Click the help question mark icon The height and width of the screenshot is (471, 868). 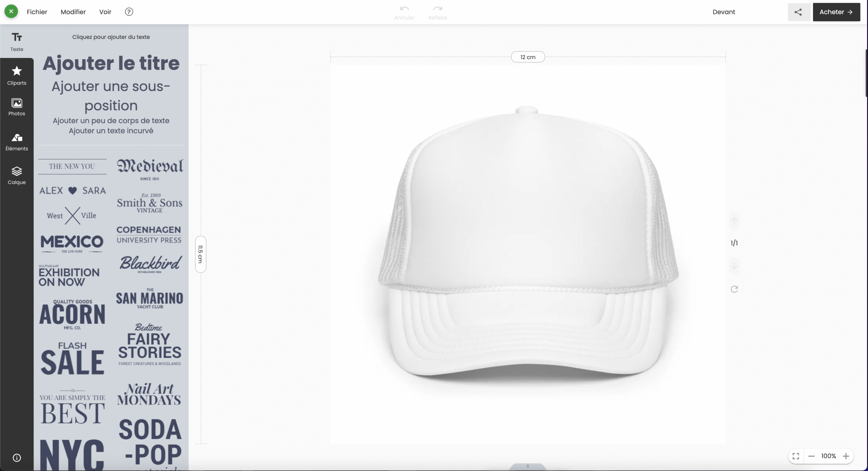(129, 12)
